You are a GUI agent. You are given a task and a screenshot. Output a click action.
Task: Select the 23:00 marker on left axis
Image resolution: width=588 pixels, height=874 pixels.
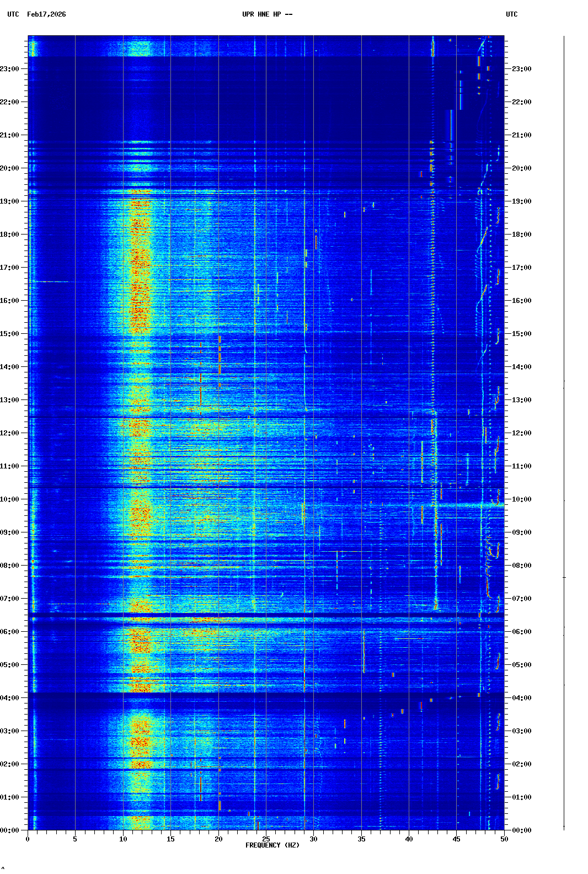tap(9, 69)
